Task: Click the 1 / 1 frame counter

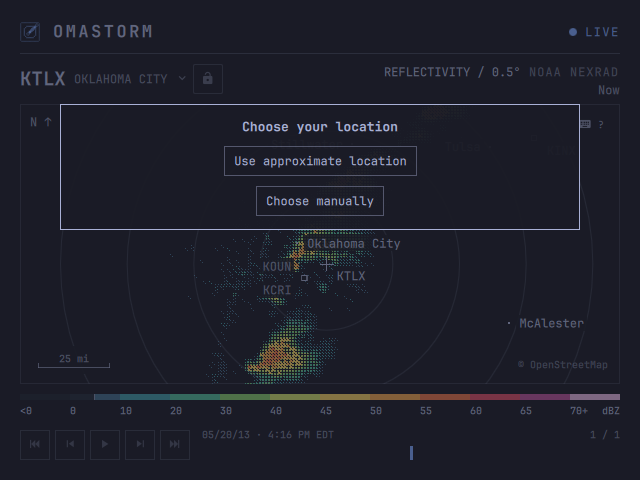Action: coord(605,435)
